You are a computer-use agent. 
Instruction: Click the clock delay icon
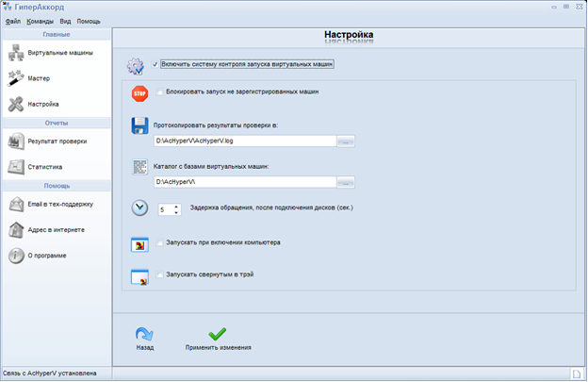click(x=139, y=208)
